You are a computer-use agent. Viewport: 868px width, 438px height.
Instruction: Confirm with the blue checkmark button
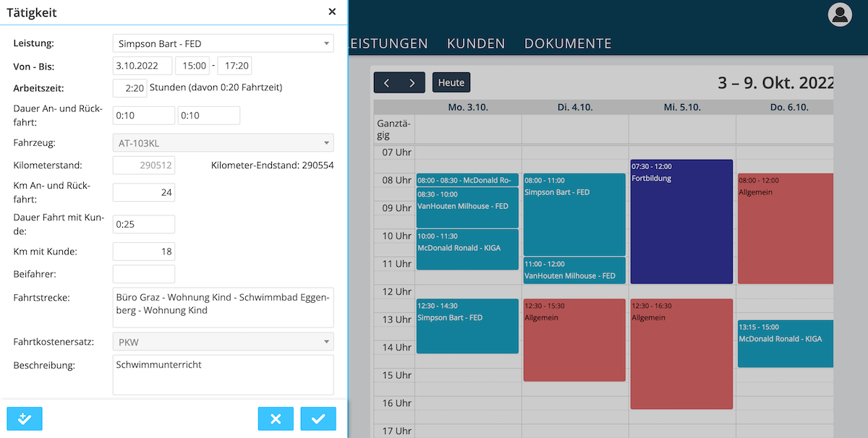click(318, 418)
